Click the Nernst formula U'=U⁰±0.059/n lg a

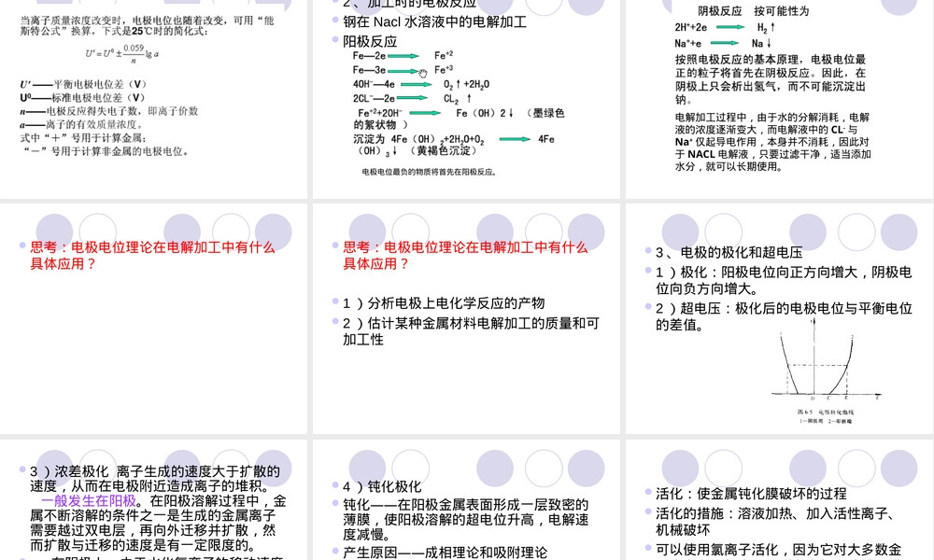click(x=122, y=53)
